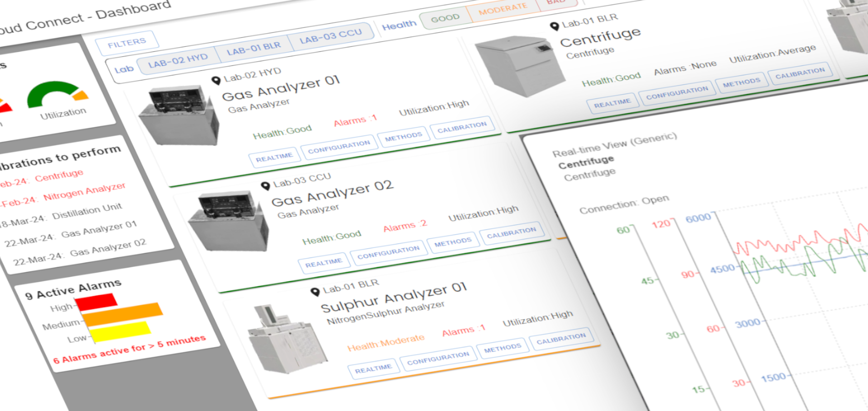Click the orange Medium alarms bar
Image resolution: width=868 pixels, height=411 pixels.
(x=122, y=315)
